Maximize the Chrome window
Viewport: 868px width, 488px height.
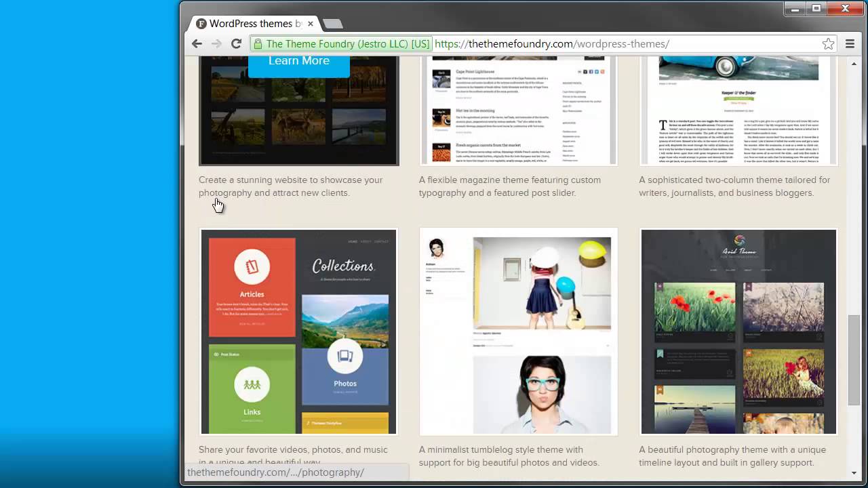coord(816,9)
